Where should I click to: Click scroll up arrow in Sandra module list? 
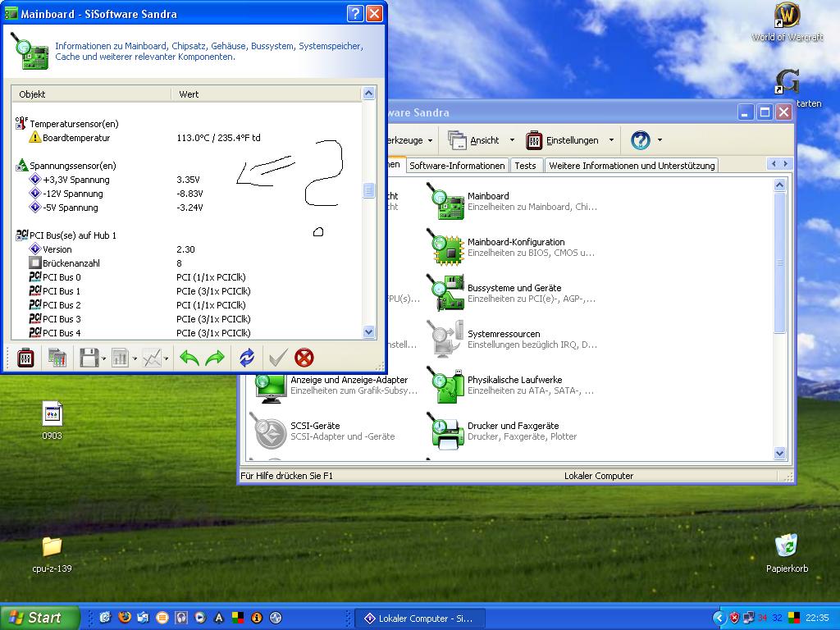pyautogui.click(x=779, y=185)
